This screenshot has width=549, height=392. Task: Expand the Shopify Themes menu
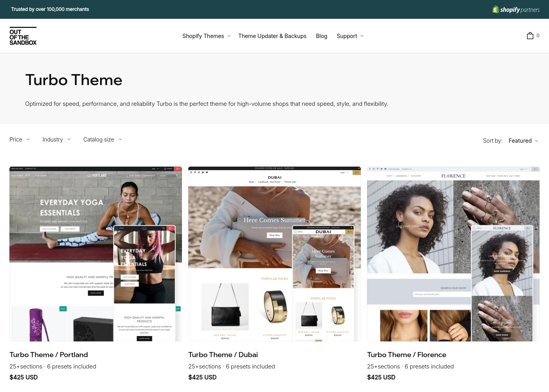pyautogui.click(x=206, y=36)
